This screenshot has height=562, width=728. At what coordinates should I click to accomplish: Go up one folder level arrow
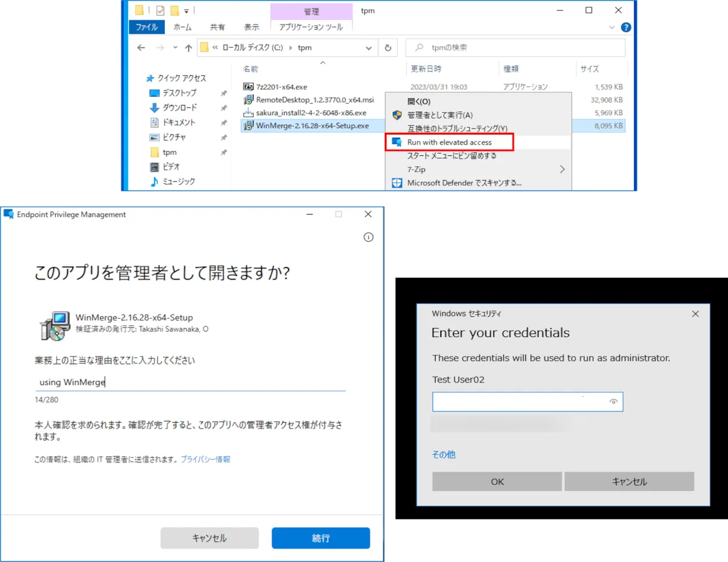pyautogui.click(x=189, y=48)
